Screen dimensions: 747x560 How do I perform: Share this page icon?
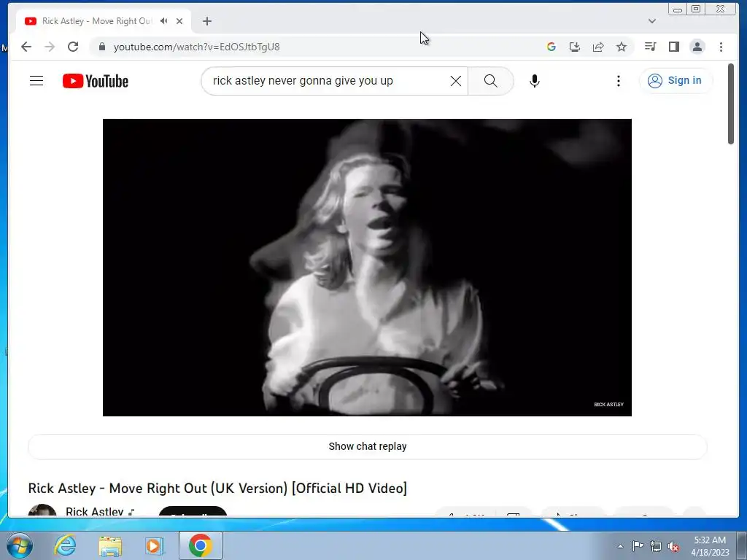(x=598, y=47)
